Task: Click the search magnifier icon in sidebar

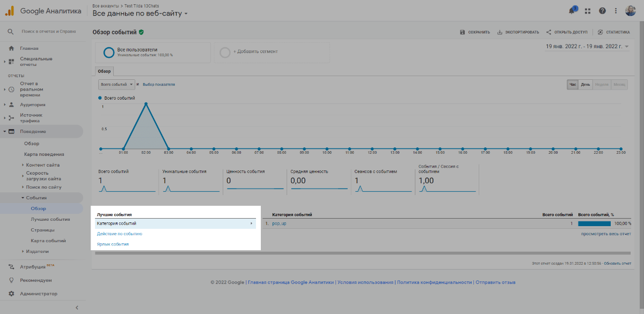Action: 10,32
